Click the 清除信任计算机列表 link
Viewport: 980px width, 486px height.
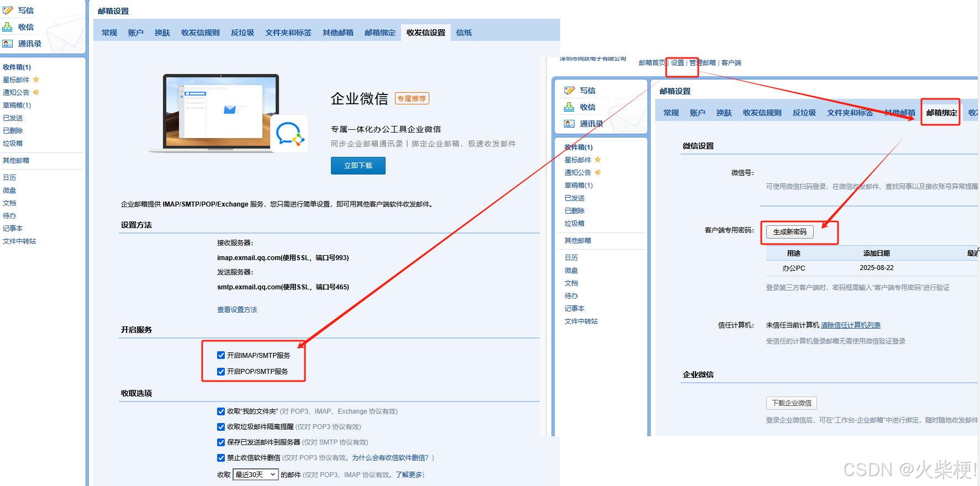[851, 325]
